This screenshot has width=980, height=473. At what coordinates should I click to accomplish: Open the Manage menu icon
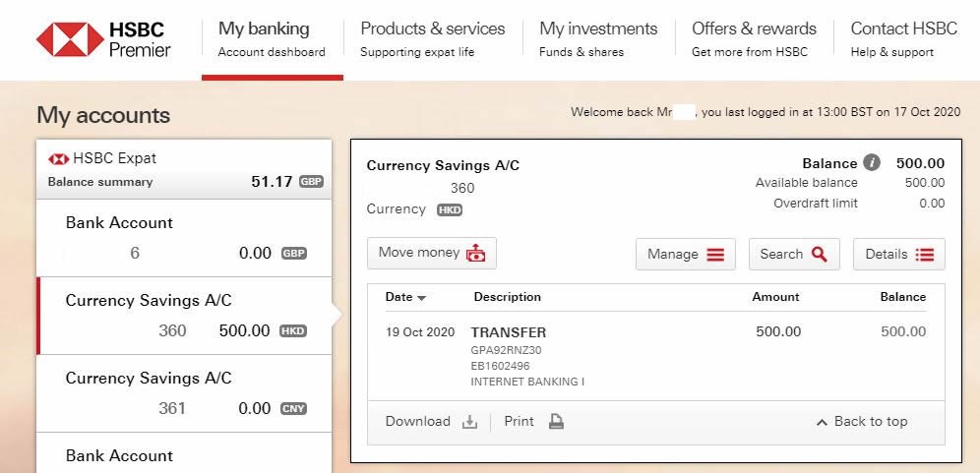click(715, 255)
